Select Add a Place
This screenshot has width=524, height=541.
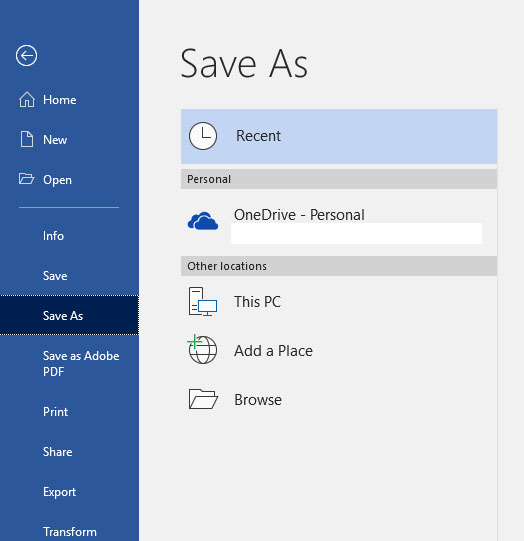click(339, 351)
